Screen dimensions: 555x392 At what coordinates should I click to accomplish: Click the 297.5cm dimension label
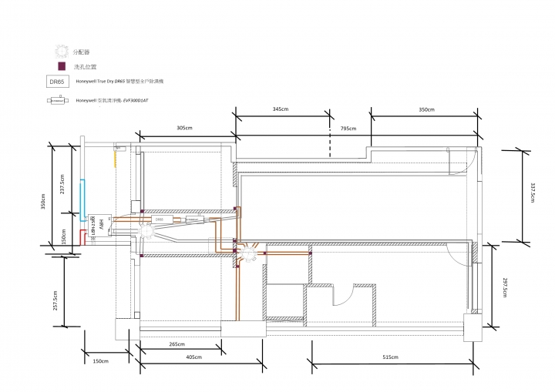tap(505, 287)
